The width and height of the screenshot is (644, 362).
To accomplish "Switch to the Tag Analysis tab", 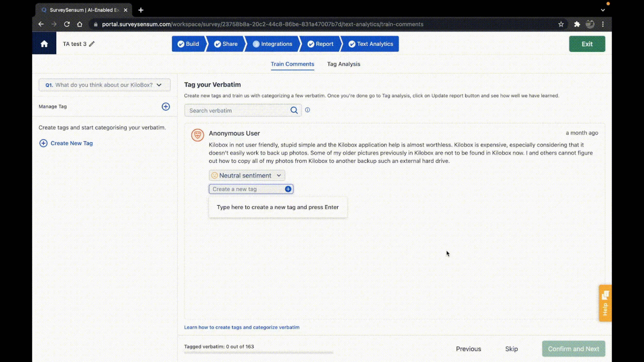I will coord(344,64).
